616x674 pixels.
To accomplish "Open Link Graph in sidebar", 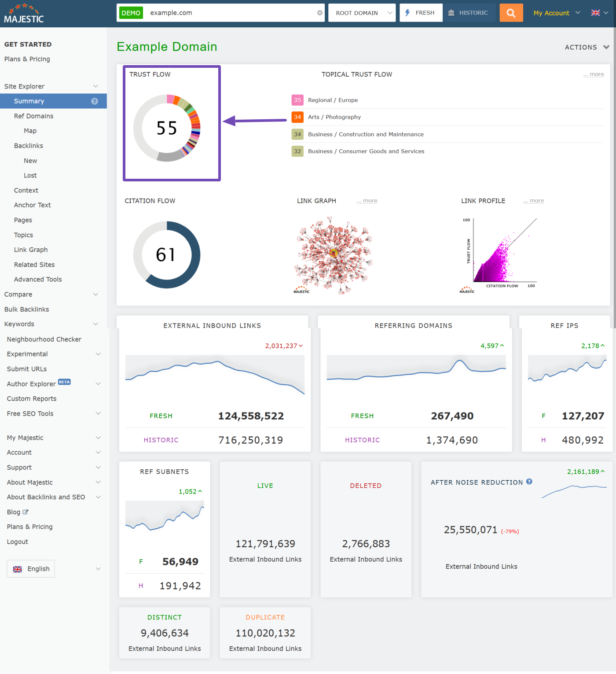I will click(31, 250).
